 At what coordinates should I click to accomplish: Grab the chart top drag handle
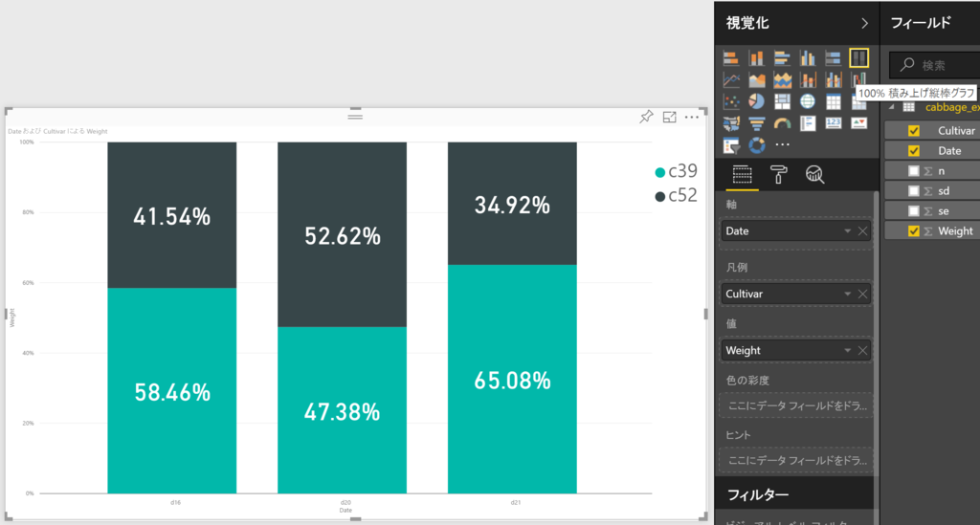355,117
